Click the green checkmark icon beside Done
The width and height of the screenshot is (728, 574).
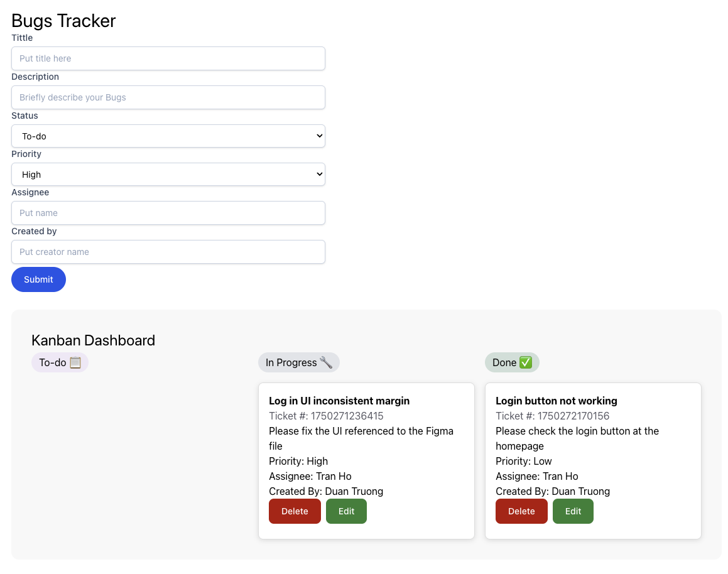click(526, 362)
